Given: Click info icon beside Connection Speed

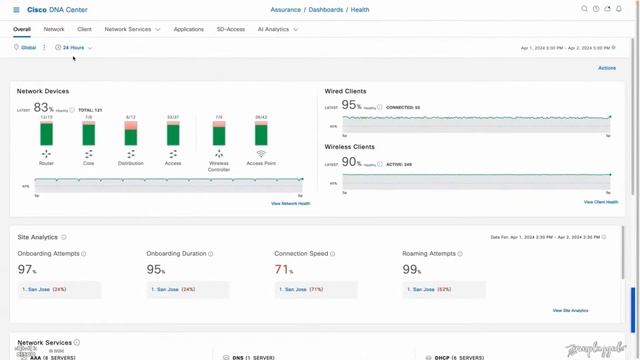Looking at the screenshot, I should point(333,254).
